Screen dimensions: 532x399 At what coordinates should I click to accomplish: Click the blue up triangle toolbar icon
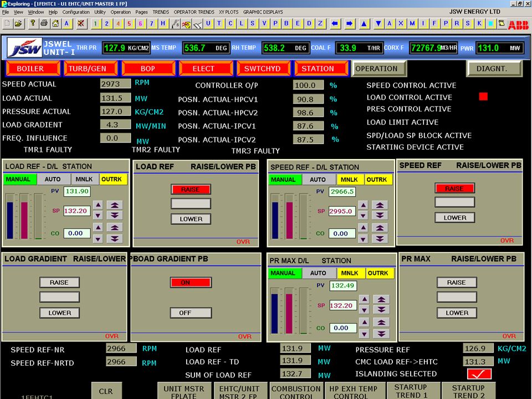coord(364,24)
